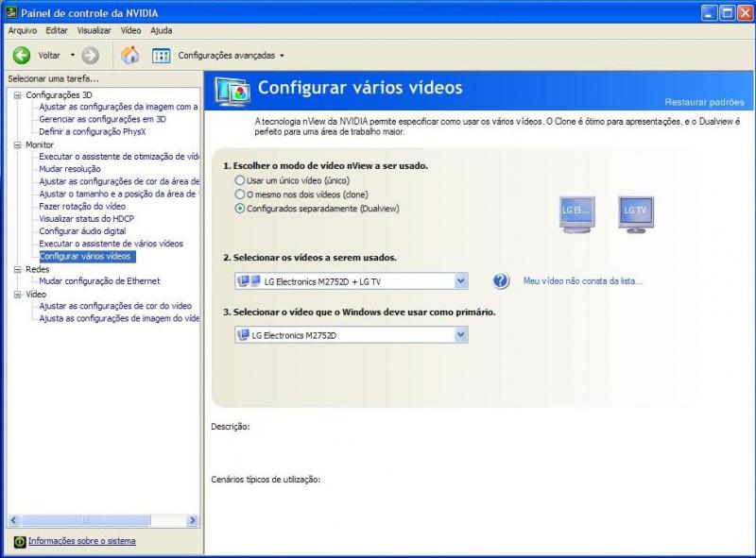The width and height of the screenshot is (756, 558).
Task: Open the Editar menu
Action: [57, 30]
